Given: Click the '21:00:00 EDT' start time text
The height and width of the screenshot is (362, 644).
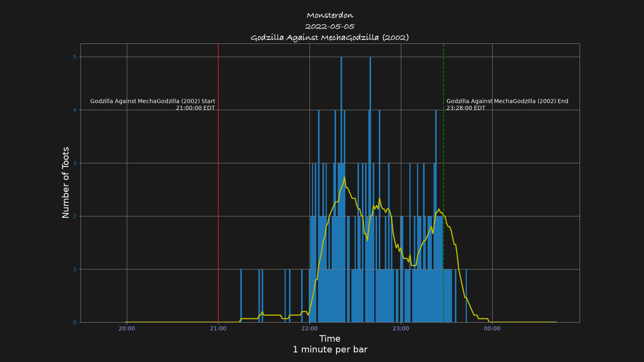Looking at the screenshot, I should click(x=196, y=108).
